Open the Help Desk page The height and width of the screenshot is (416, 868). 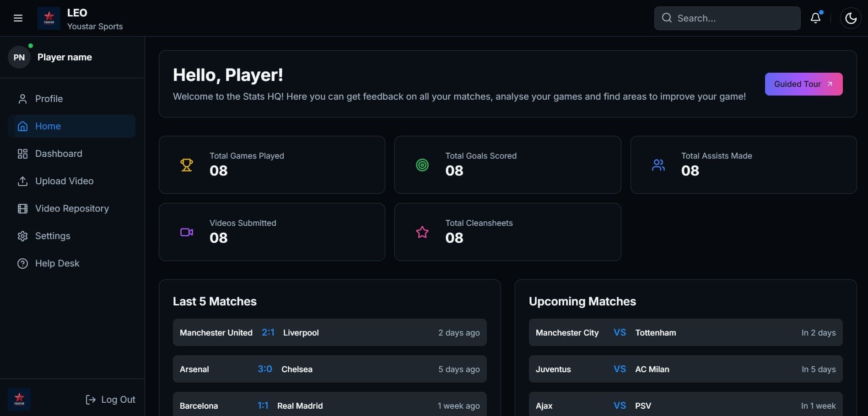coord(57,263)
